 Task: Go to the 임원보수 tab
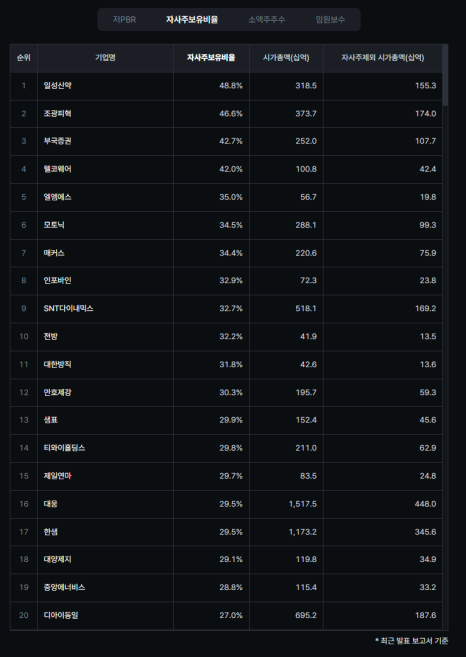click(330, 20)
